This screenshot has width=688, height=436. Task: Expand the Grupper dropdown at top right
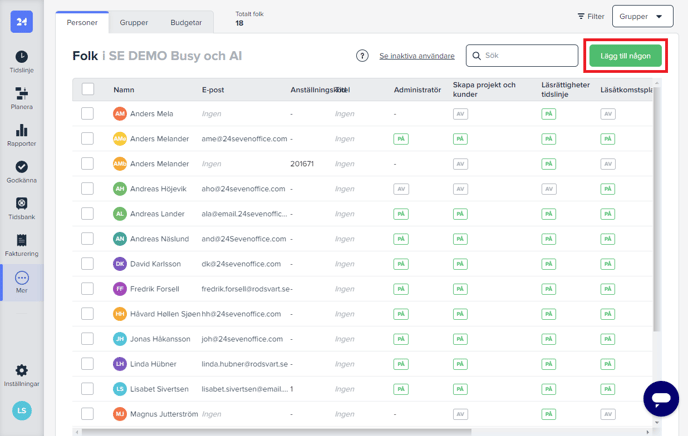(x=642, y=17)
